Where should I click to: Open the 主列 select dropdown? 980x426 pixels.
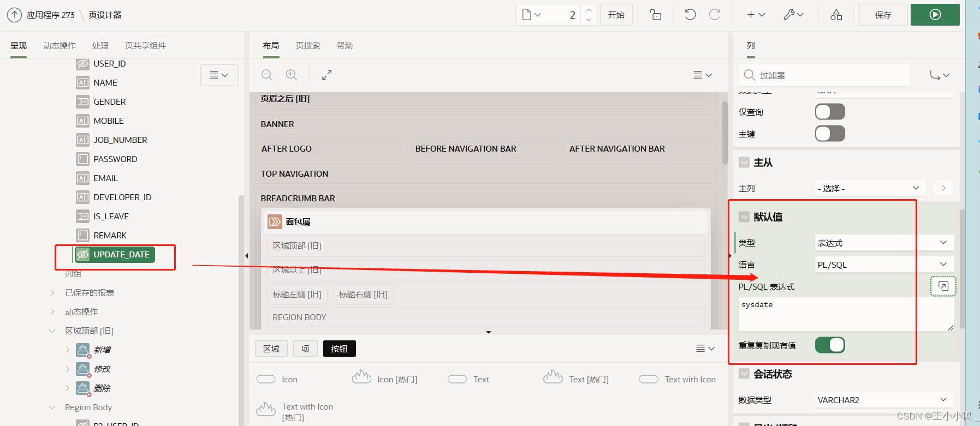point(871,188)
